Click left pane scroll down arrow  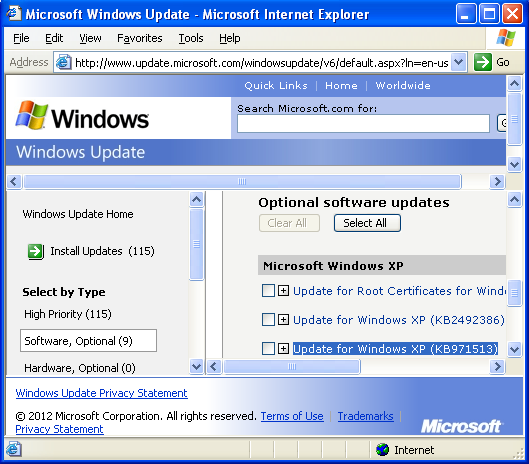(197, 366)
